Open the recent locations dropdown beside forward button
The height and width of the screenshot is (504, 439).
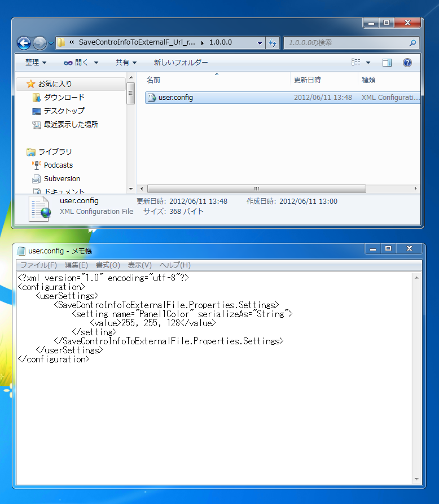coord(51,43)
